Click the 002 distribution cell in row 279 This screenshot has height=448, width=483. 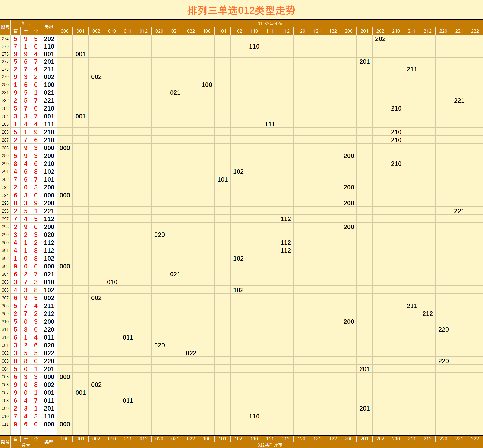click(96, 77)
